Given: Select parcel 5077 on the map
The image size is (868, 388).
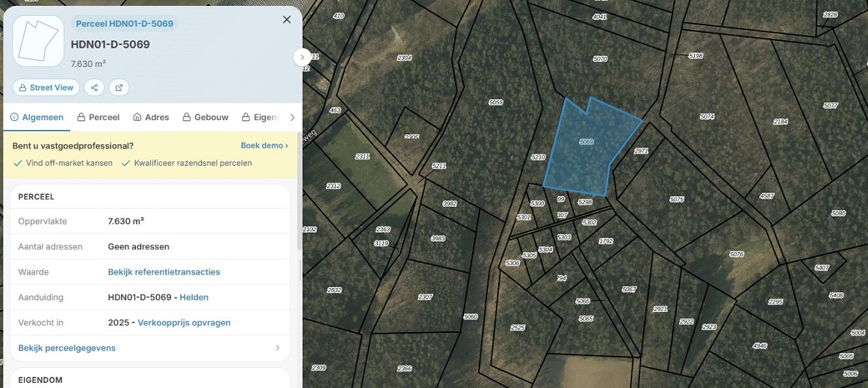Looking at the screenshot, I should 831,105.
